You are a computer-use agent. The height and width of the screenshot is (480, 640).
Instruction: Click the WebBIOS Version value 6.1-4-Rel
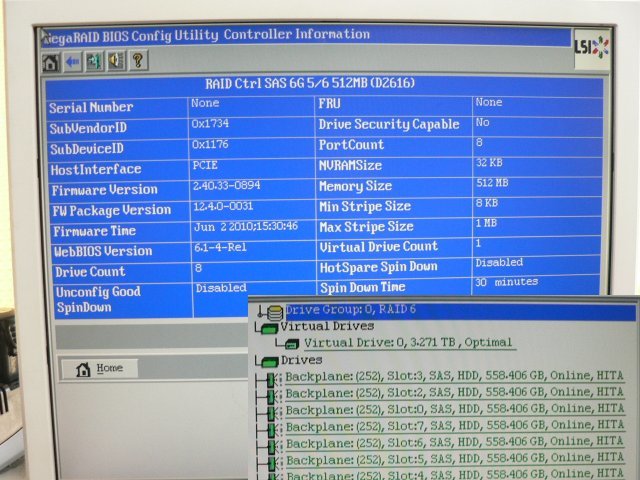(x=220, y=247)
